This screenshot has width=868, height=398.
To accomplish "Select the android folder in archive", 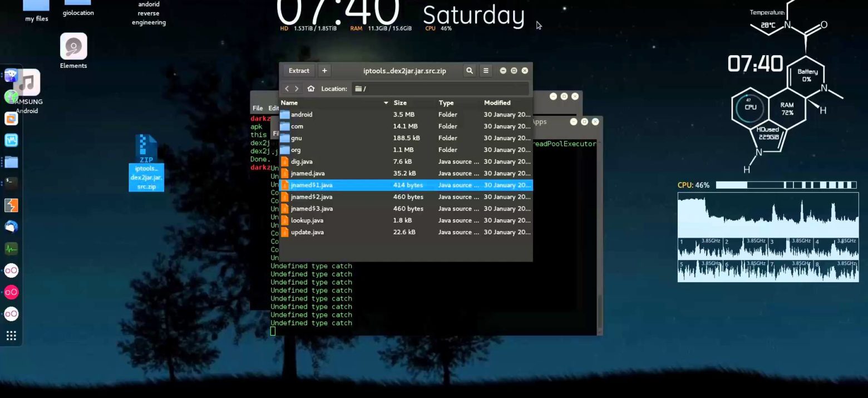I will tap(302, 115).
